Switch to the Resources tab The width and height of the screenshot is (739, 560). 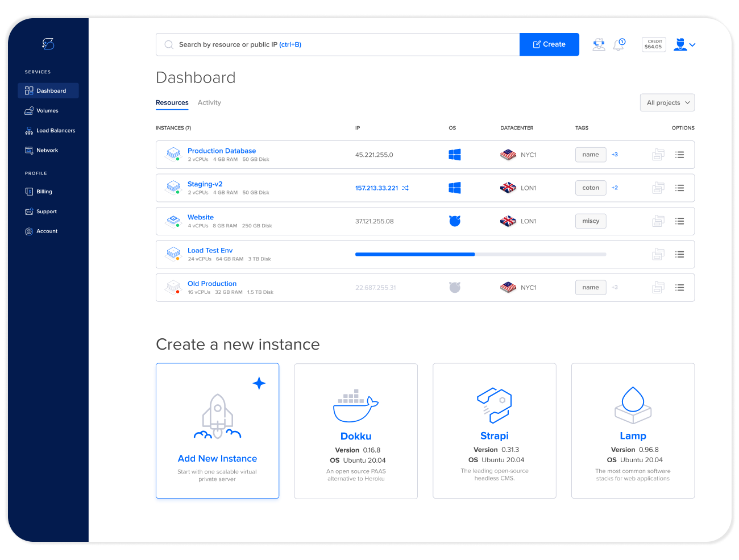172,103
